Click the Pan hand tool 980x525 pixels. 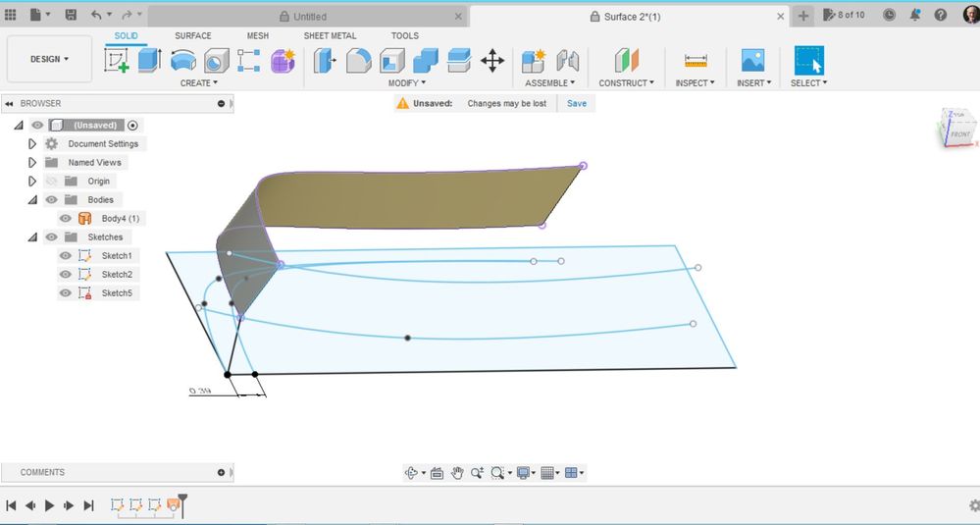[x=457, y=473]
